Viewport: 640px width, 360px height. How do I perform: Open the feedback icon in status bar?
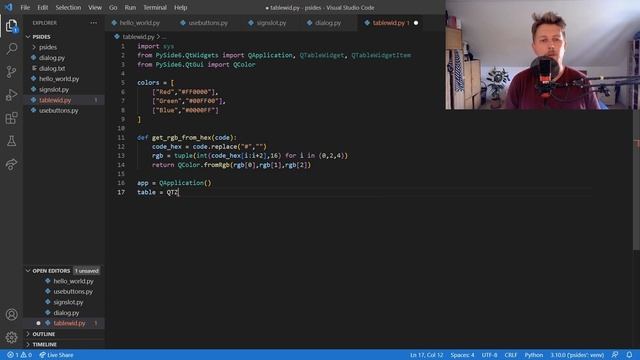click(615, 355)
